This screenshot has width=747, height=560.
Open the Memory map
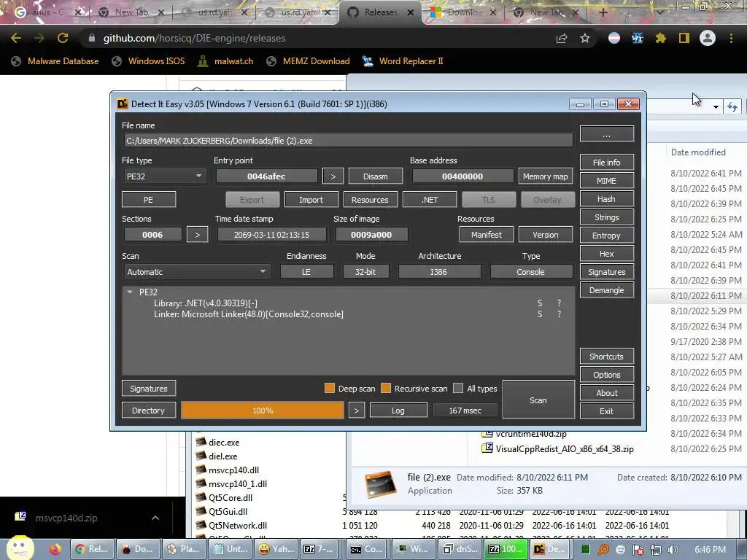[546, 176]
